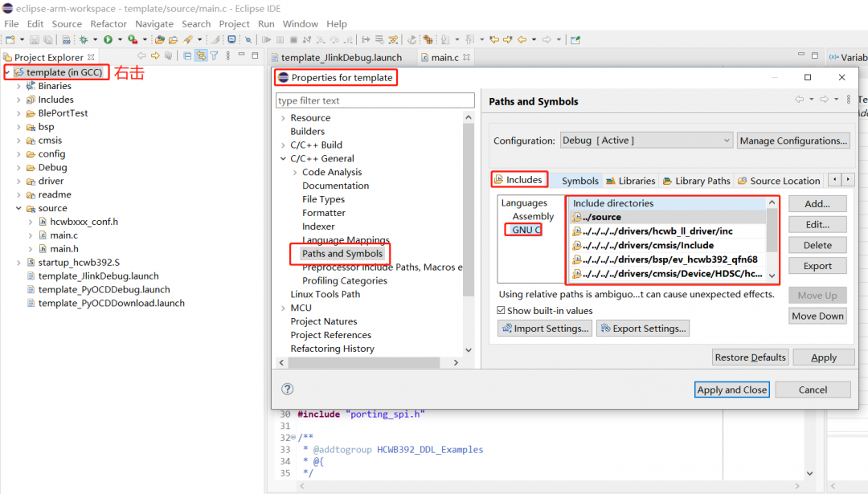
Task: Expand the Resource category in Properties tree
Action: click(x=284, y=118)
